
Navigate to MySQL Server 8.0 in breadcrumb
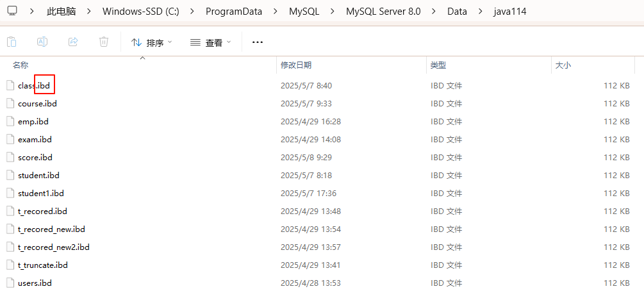pyautogui.click(x=383, y=12)
